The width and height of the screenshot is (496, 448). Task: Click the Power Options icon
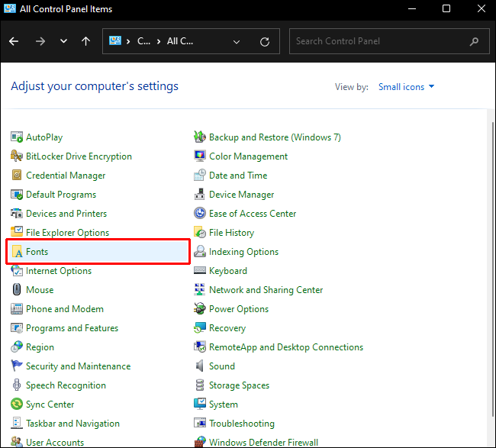tap(200, 309)
